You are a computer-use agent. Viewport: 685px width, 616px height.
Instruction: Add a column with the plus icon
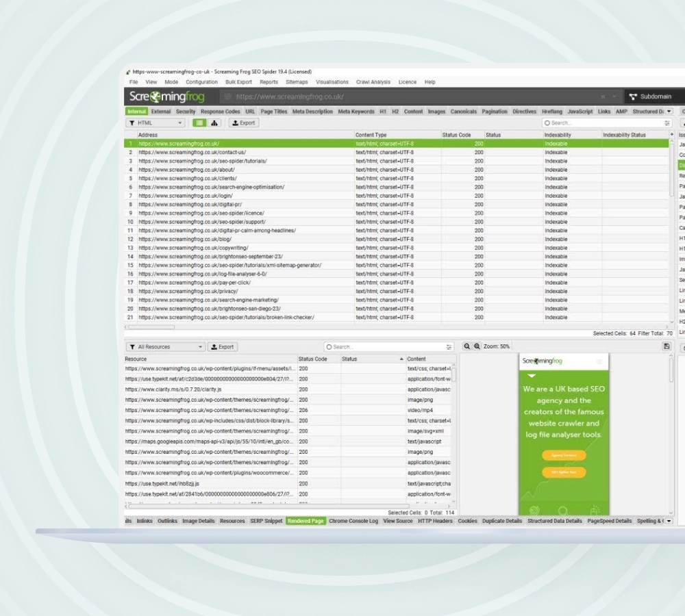[672, 135]
